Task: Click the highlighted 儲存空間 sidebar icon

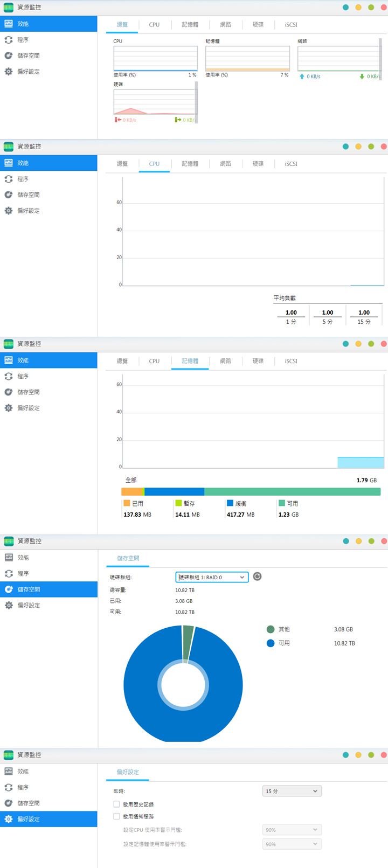Action: pos(9,589)
